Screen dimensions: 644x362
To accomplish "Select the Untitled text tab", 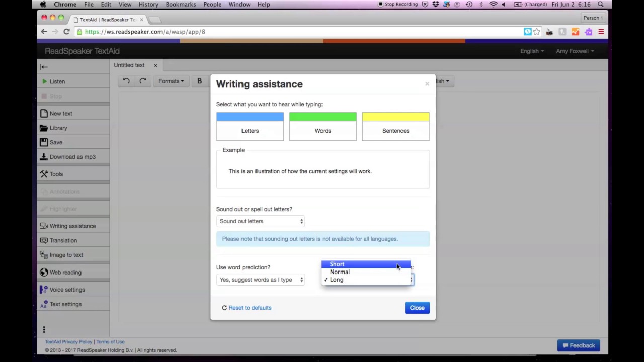I will point(129,65).
